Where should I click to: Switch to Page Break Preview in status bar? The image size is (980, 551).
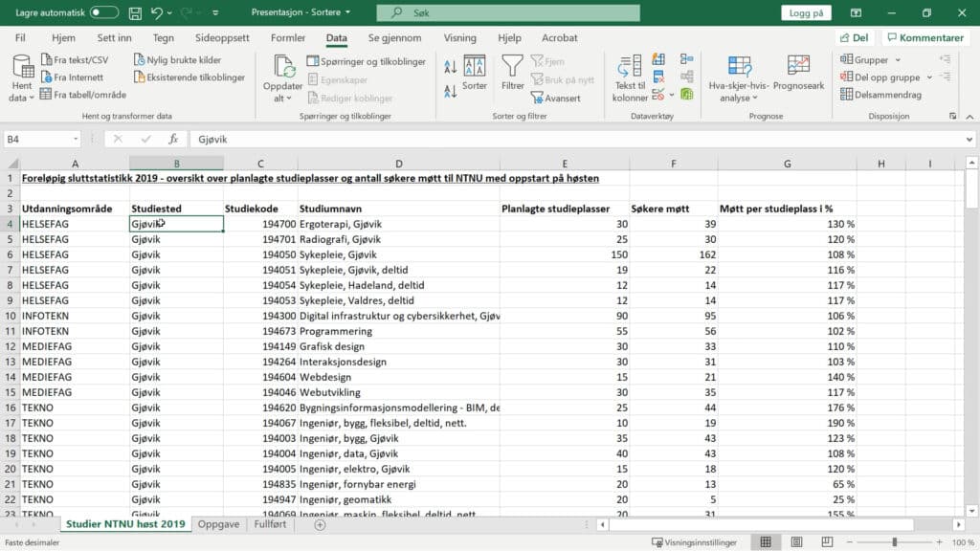pyautogui.click(x=827, y=542)
